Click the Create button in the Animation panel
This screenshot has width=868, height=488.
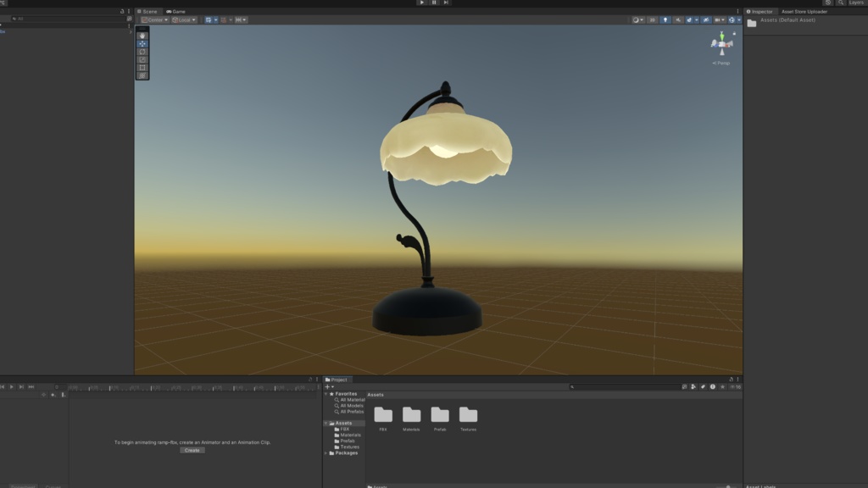tap(193, 450)
